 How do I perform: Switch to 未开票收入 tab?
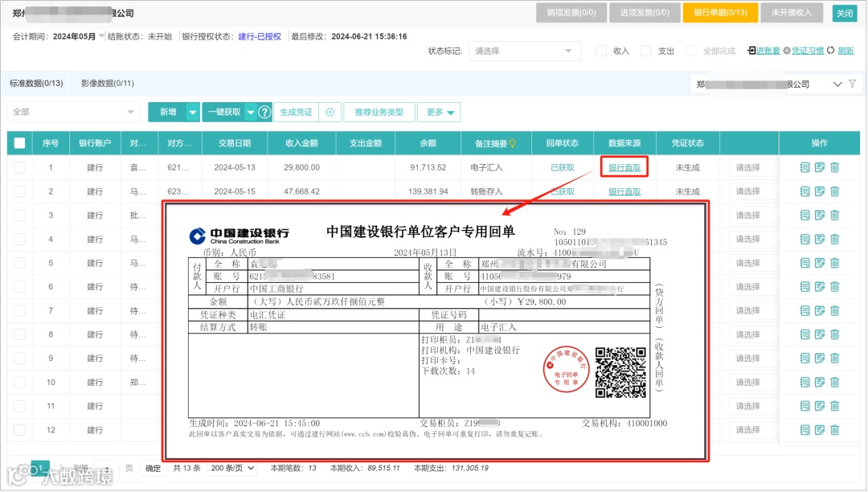tap(792, 12)
